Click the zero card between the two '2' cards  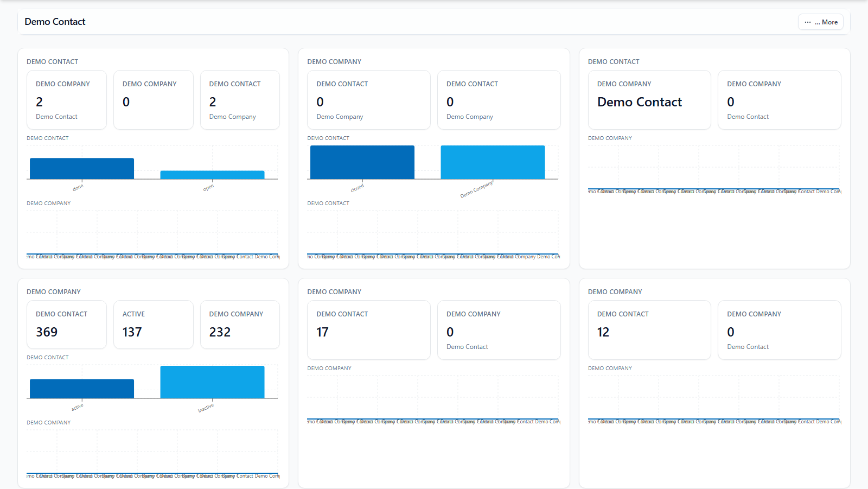coord(154,100)
